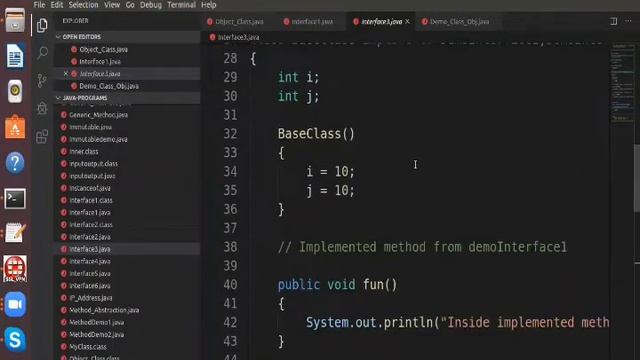Open Inner.class in file tree
The width and height of the screenshot is (640, 360).
128,151
